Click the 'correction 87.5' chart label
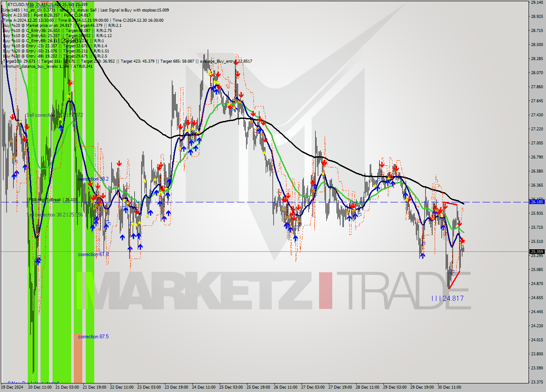This screenshot has width=546, height=392. (93, 337)
